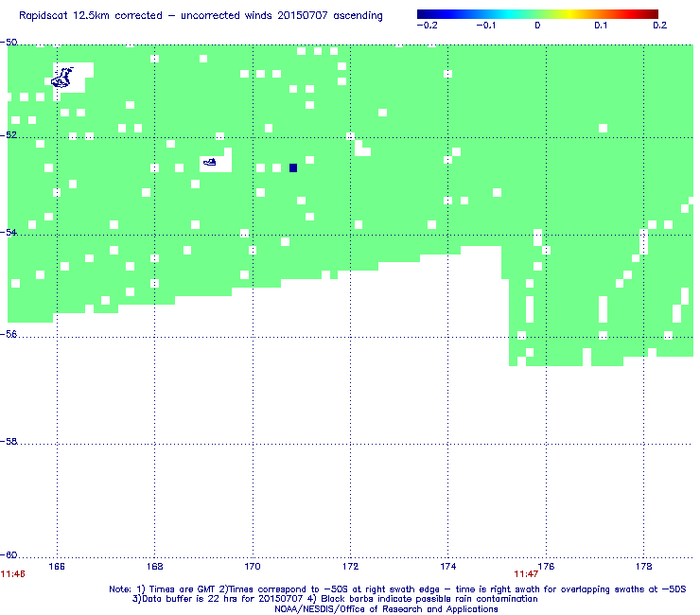Viewport: 700px width, 615px height.
Task: Click the '-0.2' color bar label
Action: (x=428, y=26)
